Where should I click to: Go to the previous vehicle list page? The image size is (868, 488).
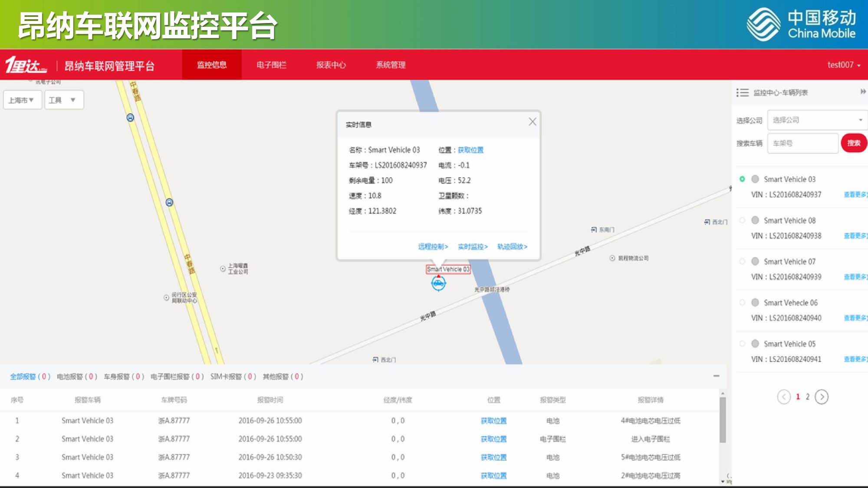(783, 396)
